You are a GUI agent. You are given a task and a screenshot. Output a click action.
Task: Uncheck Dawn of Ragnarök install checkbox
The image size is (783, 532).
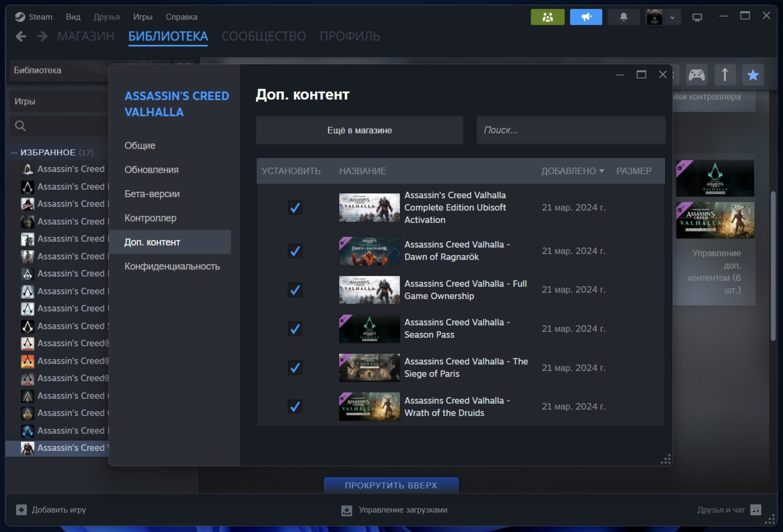point(295,251)
